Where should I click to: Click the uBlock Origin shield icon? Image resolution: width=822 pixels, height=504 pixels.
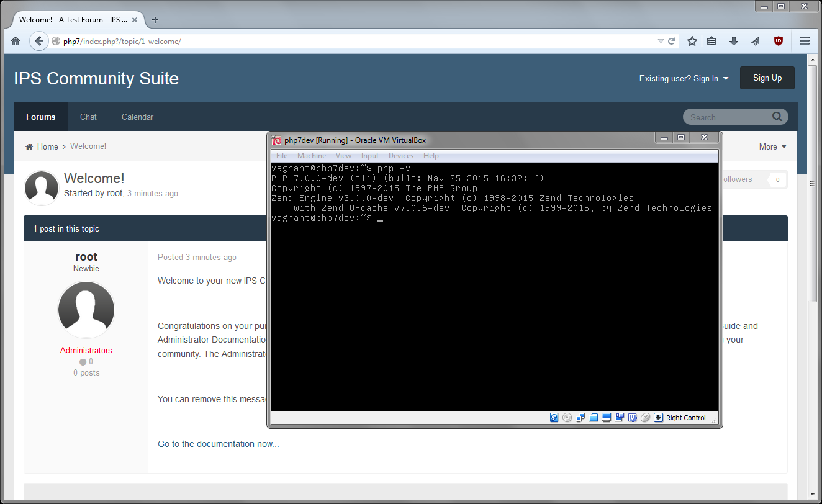pyautogui.click(x=778, y=42)
